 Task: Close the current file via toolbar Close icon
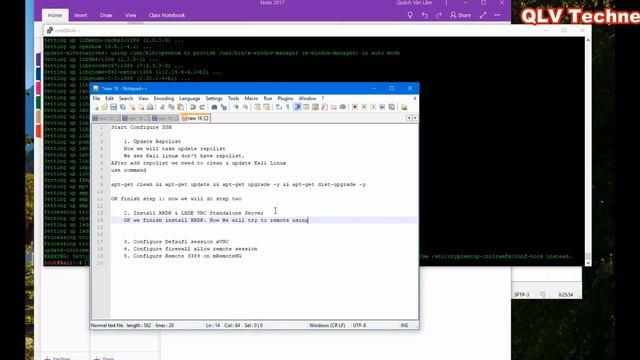point(133,107)
